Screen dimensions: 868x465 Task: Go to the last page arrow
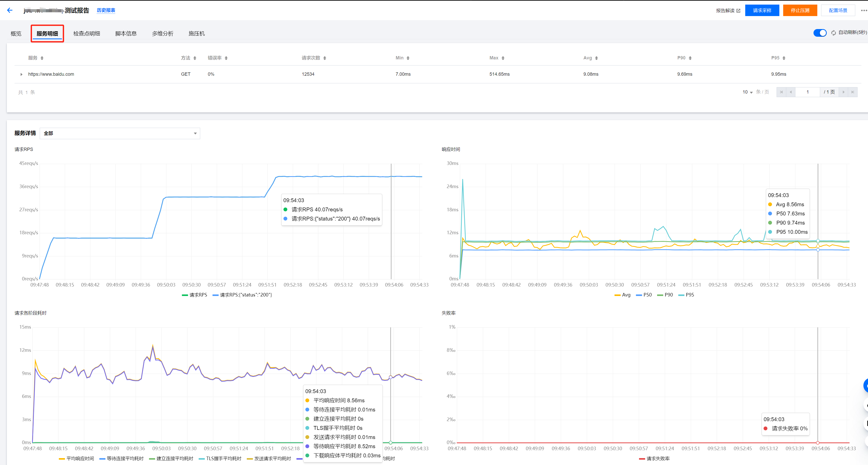tap(852, 92)
